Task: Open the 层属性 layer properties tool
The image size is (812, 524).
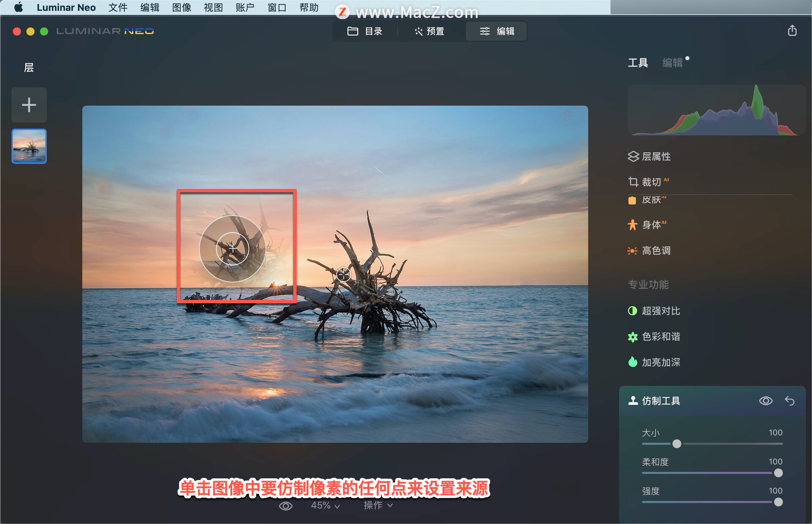Action: coord(649,156)
